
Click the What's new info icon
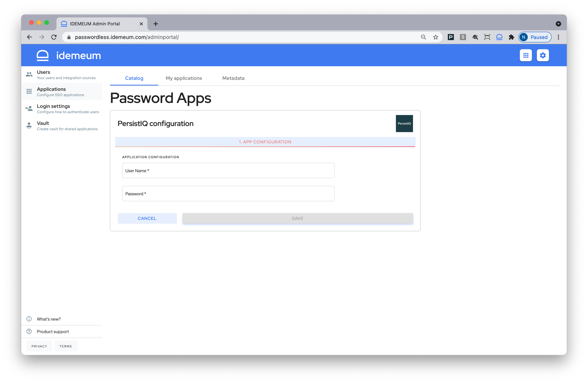click(x=29, y=319)
